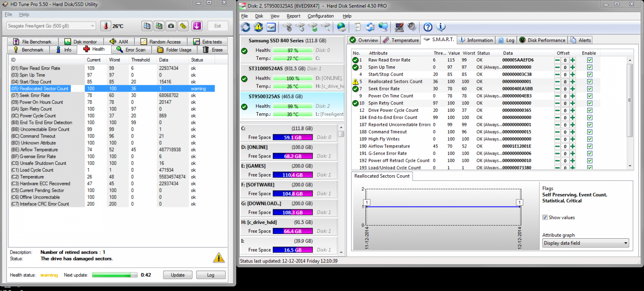Click the disk drive icon in Sentinel toolbar
Screen dimensions: 644x291
point(271,27)
